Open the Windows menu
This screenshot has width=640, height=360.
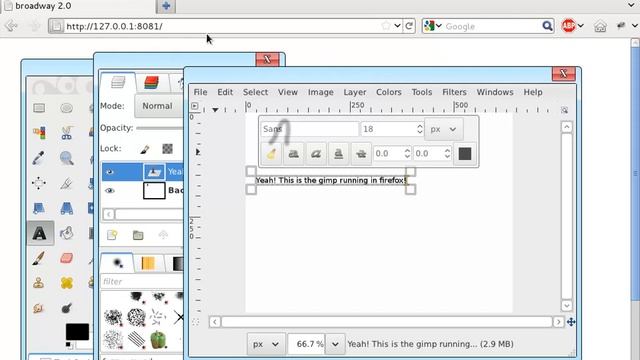495,92
